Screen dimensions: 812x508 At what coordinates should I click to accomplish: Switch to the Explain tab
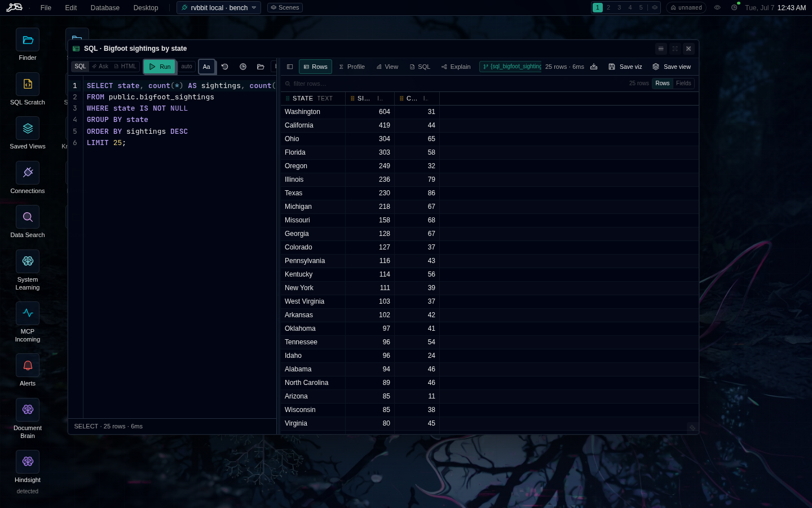[456, 67]
